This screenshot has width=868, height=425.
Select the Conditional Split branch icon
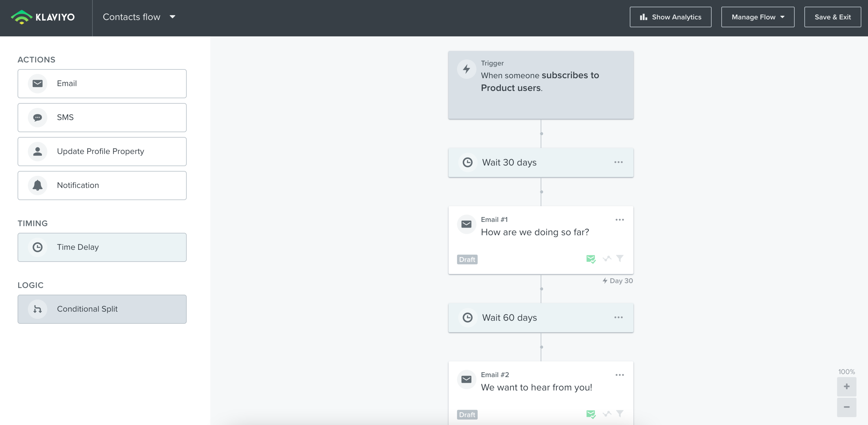[37, 309]
